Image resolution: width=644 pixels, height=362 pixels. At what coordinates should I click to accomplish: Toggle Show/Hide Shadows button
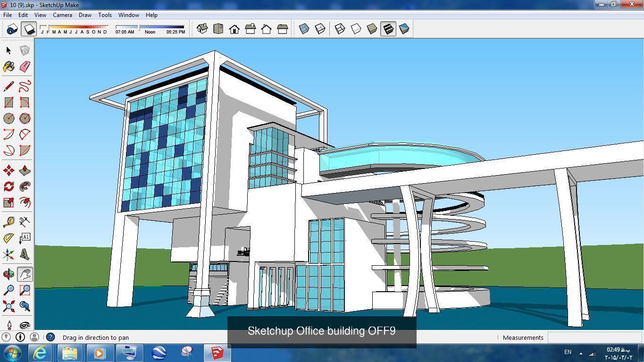pos(29,29)
